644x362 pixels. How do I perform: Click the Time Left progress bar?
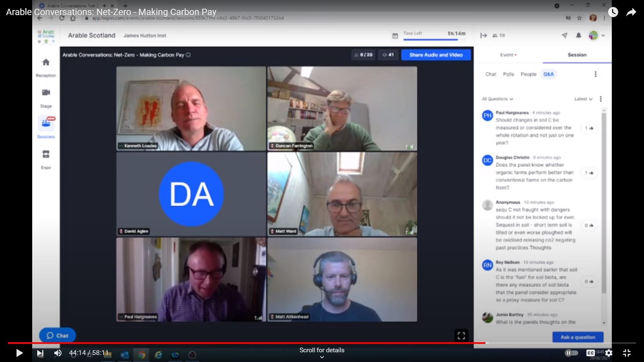434,40
